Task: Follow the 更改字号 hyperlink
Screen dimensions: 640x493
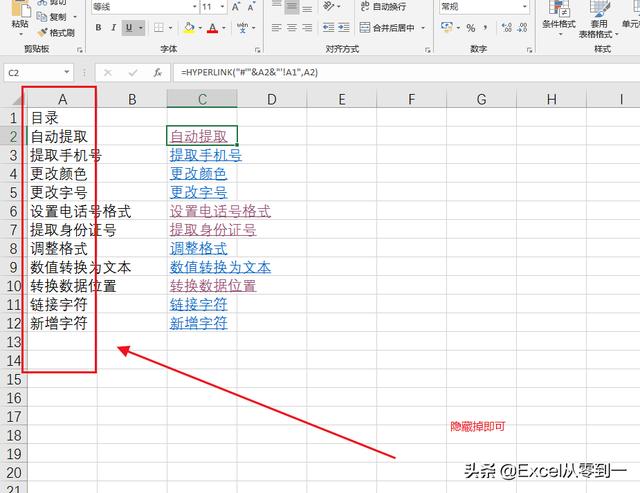Action: (x=198, y=193)
